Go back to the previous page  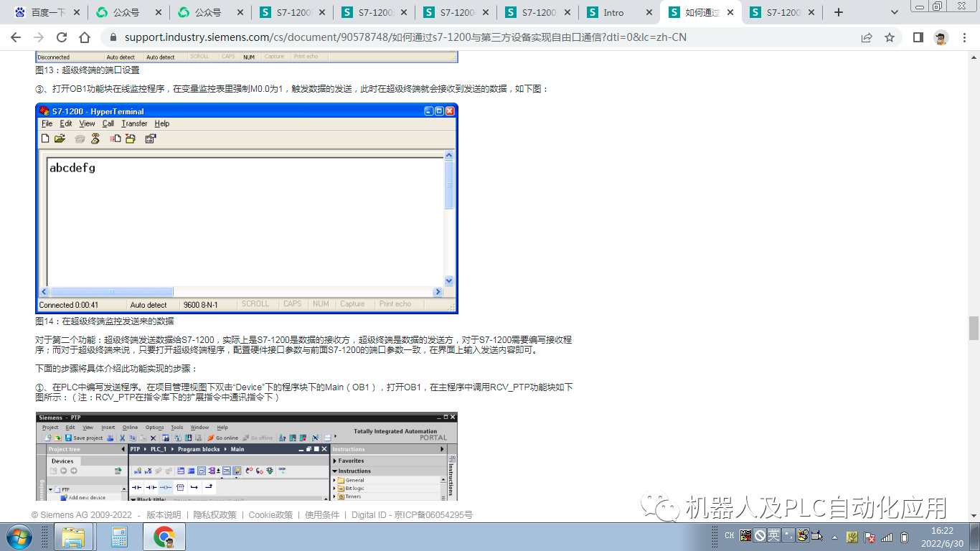pyautogui.click(x=16, y=37)
